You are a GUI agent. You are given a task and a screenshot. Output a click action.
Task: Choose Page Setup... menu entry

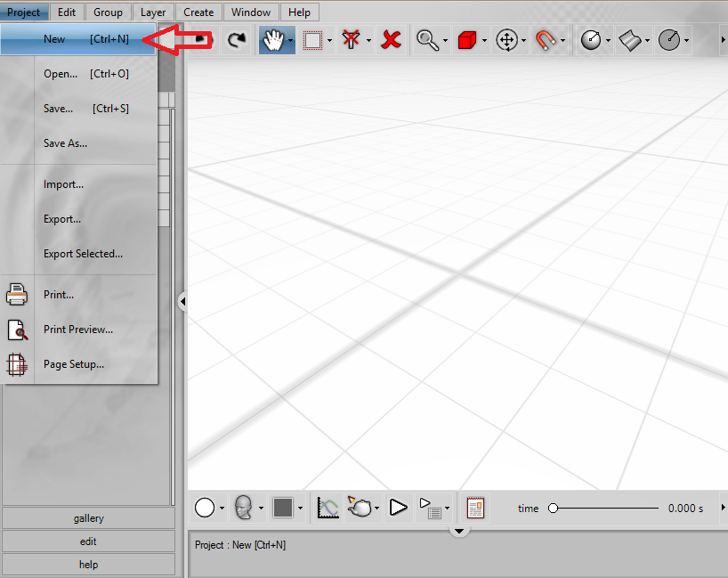coord(78,364)
